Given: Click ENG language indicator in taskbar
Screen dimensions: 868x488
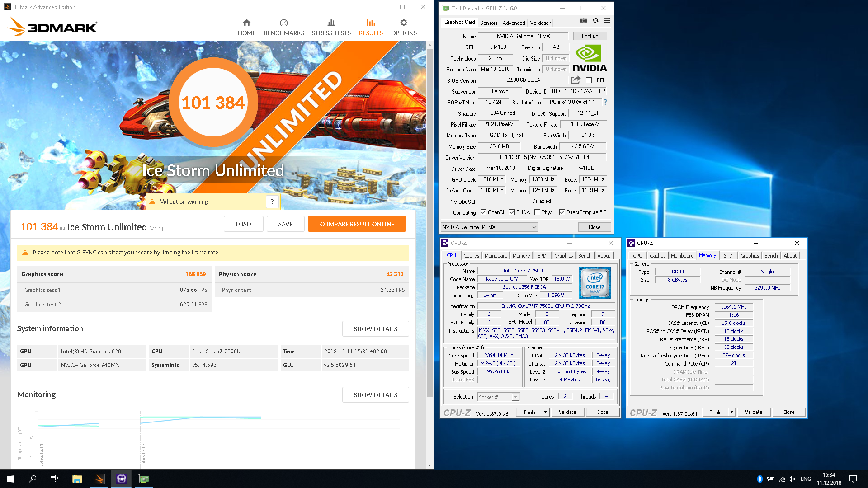Looking at the screenshot, I should (x=806, y=479).
